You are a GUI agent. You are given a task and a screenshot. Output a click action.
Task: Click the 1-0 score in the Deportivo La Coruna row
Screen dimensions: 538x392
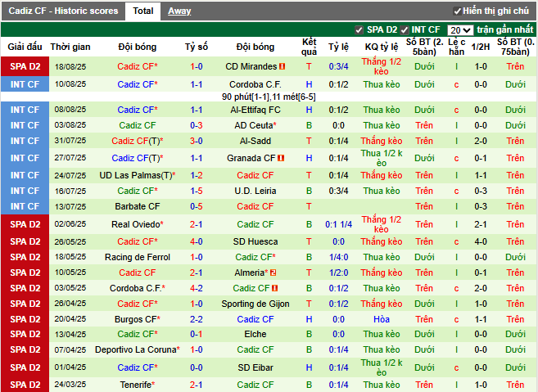click(x=197, y=349)
